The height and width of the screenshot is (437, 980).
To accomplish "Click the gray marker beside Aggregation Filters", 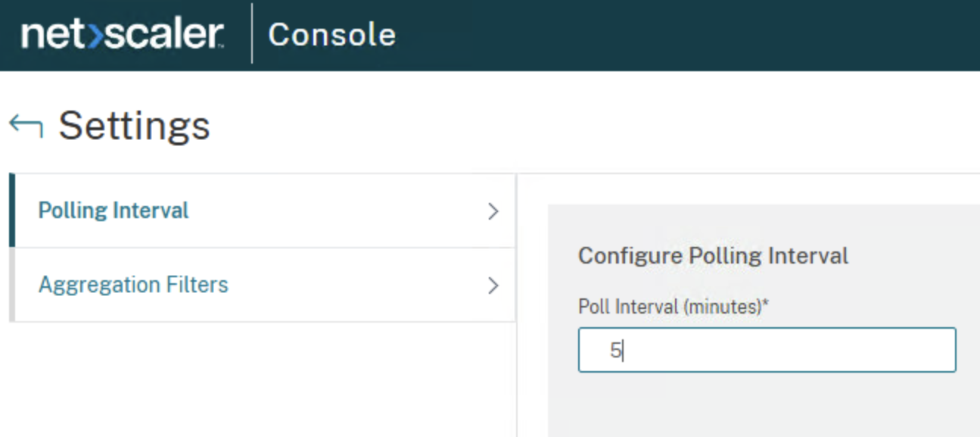I will click(12, 285).
